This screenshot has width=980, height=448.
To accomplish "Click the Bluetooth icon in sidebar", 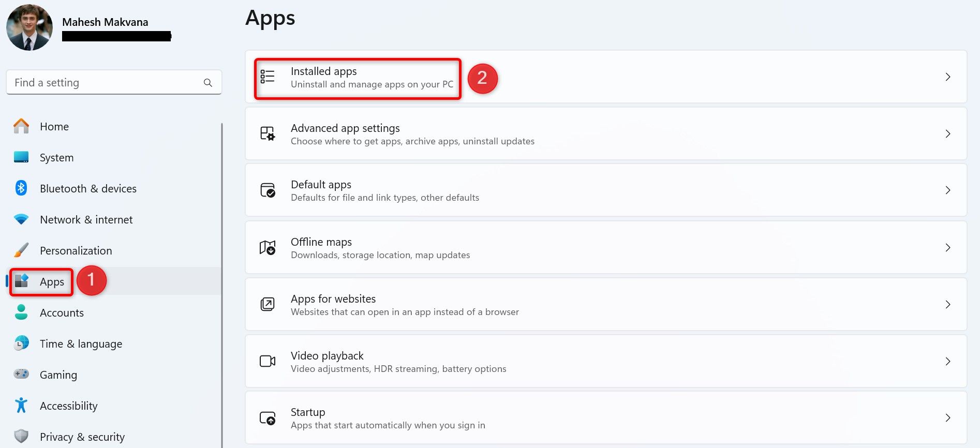I will pyautogui.click(x=21, y=188).
